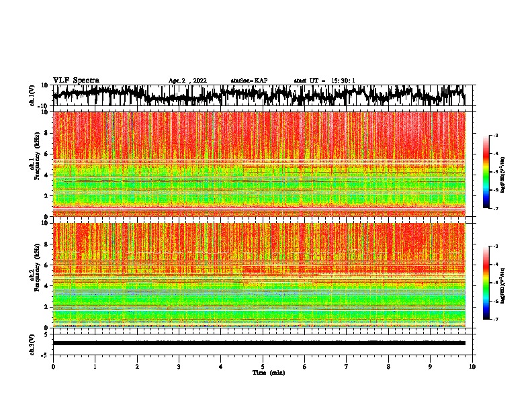Click the ch.1 spectrogram color bar
This screenshot has height=411, width=532.
tap(486, 172)
